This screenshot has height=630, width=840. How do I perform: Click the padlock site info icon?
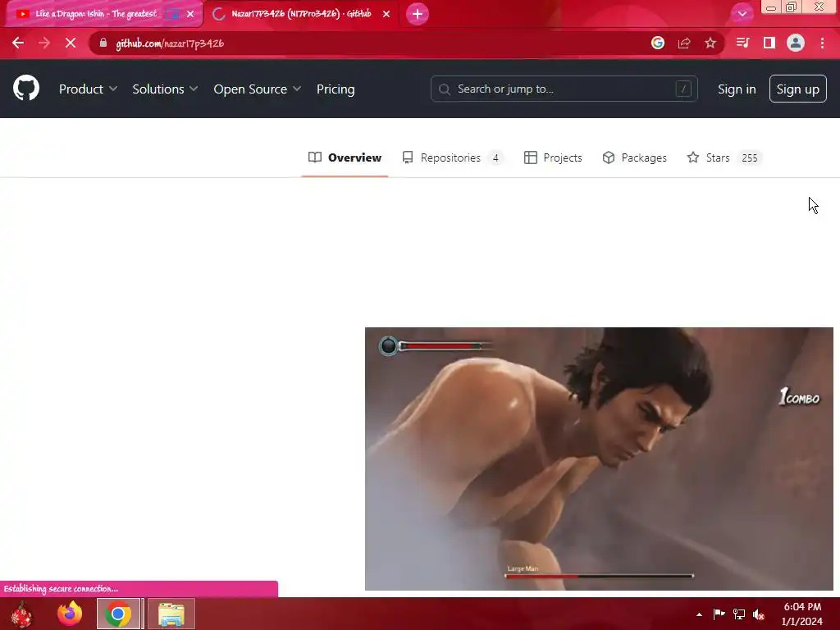click(x=103, y=43)
